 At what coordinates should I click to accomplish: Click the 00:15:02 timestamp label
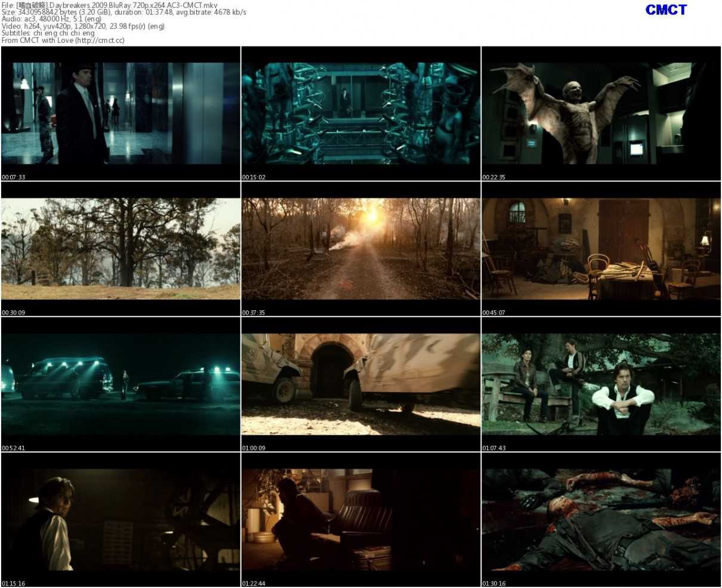(254, 177)
